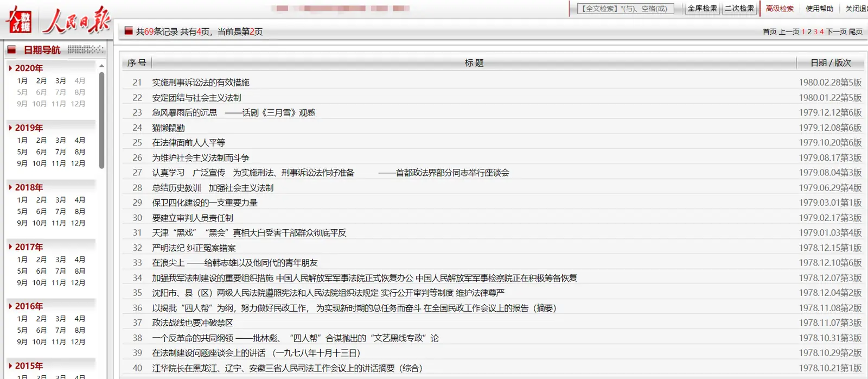Click the 全库检索 button
868x379 pixels.
coord(703,9)
